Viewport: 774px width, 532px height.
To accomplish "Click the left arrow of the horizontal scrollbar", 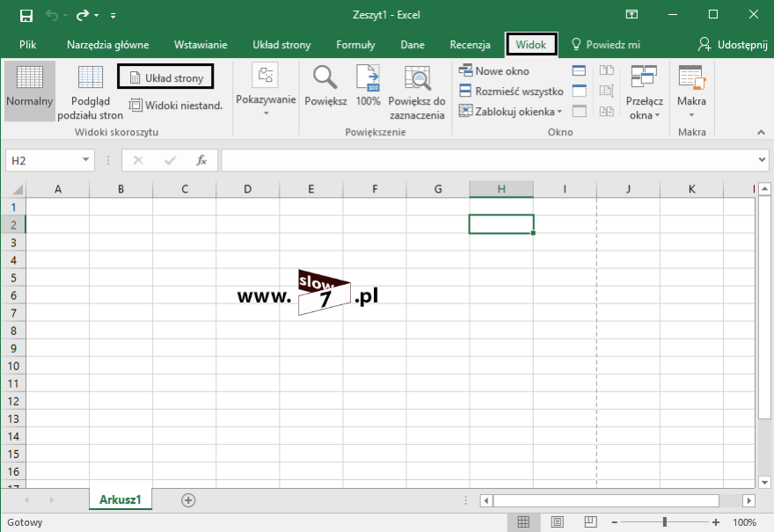I will [x=486, y=500].
